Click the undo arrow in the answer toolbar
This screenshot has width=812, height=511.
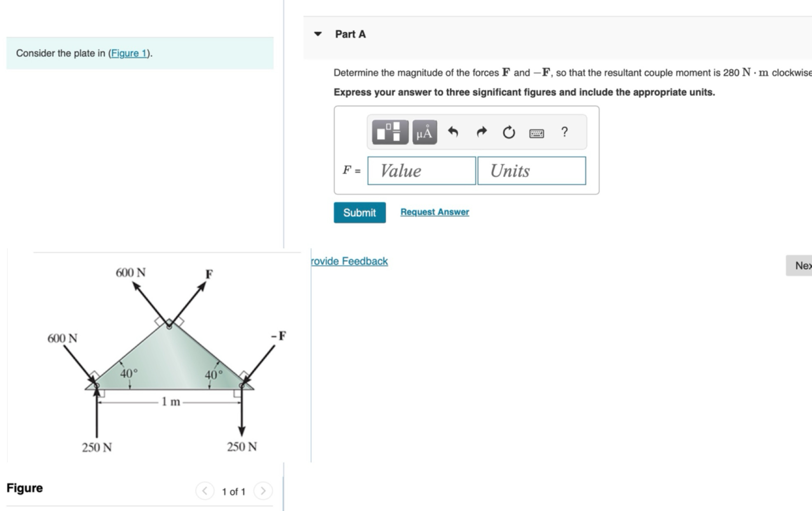453,132
